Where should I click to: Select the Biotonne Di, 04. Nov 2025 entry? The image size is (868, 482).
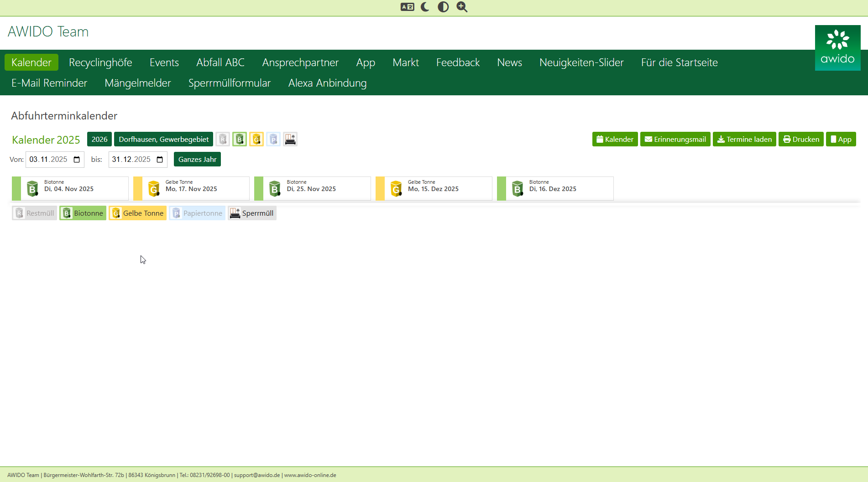[70, 188]
